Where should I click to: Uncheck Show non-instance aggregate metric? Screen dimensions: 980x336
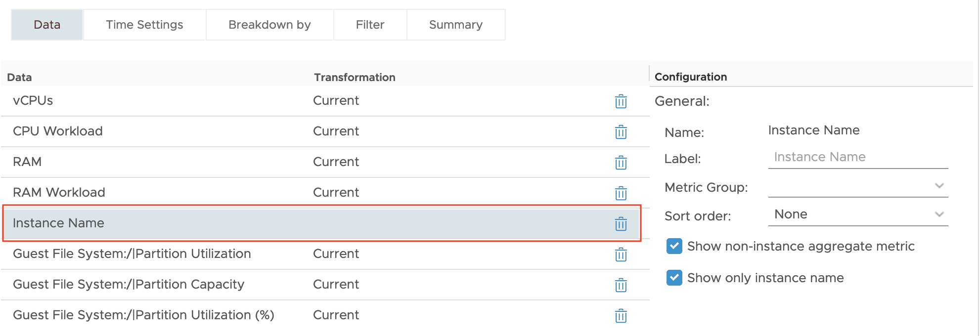point(674,246)
